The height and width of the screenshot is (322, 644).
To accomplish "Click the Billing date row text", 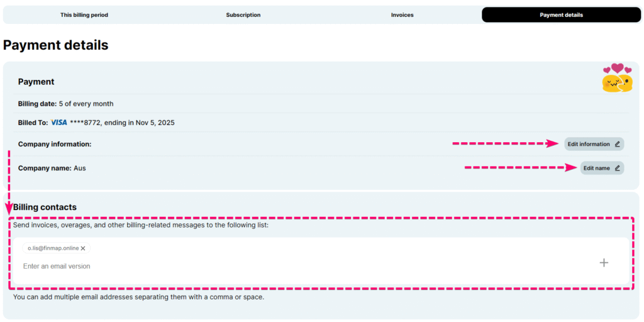I will (x=66, y=104).
